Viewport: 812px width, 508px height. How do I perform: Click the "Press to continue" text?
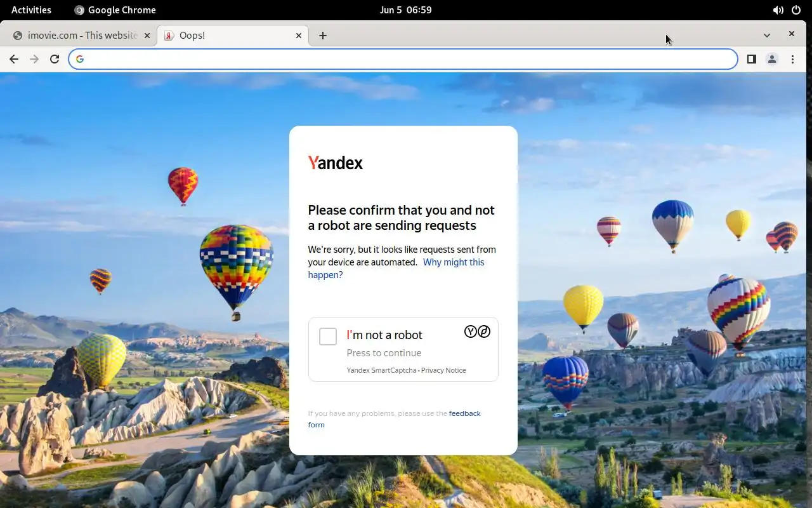click(x=384, y=353)
